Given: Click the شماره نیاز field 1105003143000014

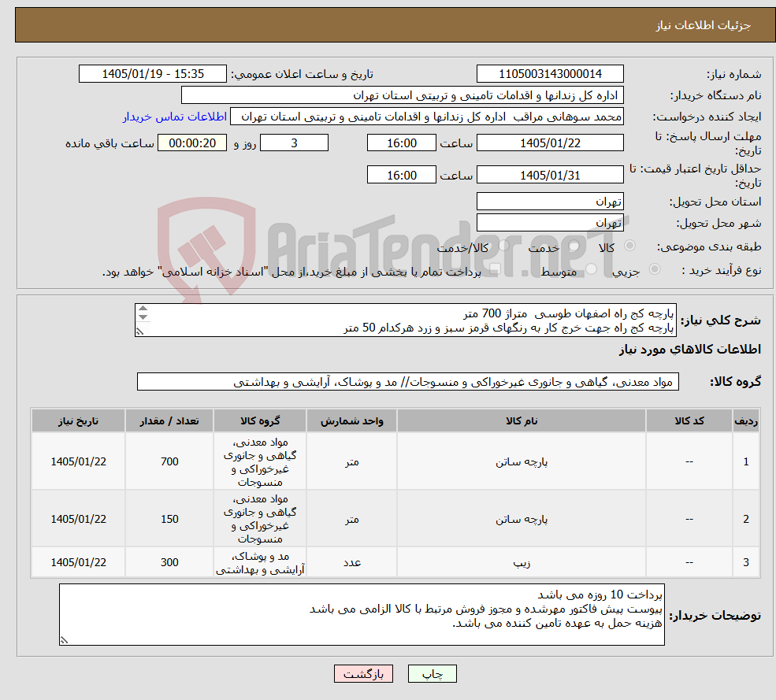Looking at the screenshot, I should (550, 74).
